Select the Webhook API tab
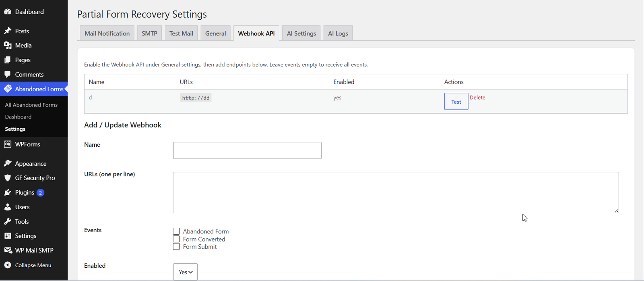 [x=256, y=33]
